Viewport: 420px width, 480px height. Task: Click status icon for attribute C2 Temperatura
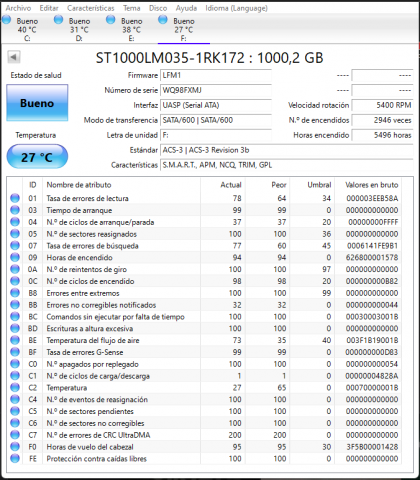pyautogui.click(x=15, y=387)
